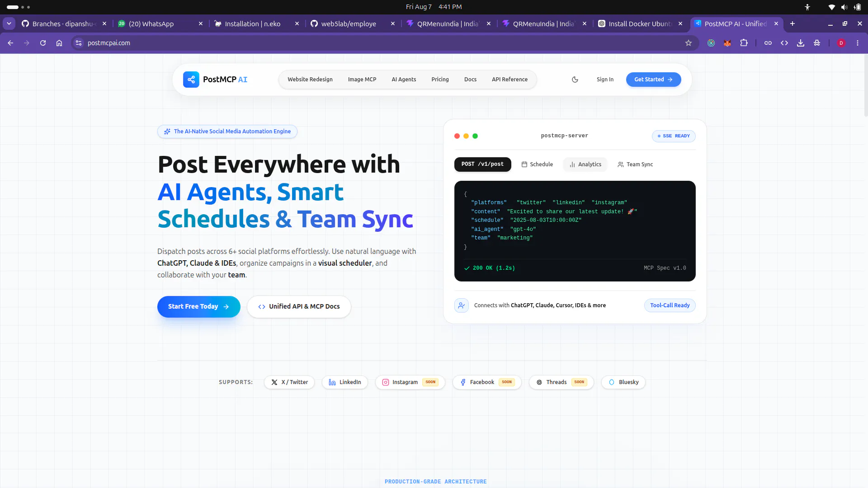The height and width of the screenshot is (488, 868).
Task: Switch to the Team Sync tab
Action: (635, 164)
